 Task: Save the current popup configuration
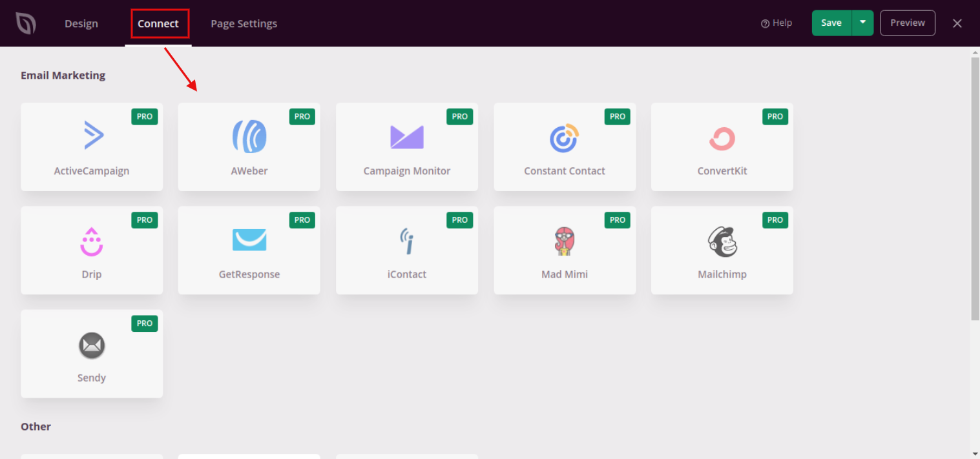pyautogui.click(x=831, y=22)
